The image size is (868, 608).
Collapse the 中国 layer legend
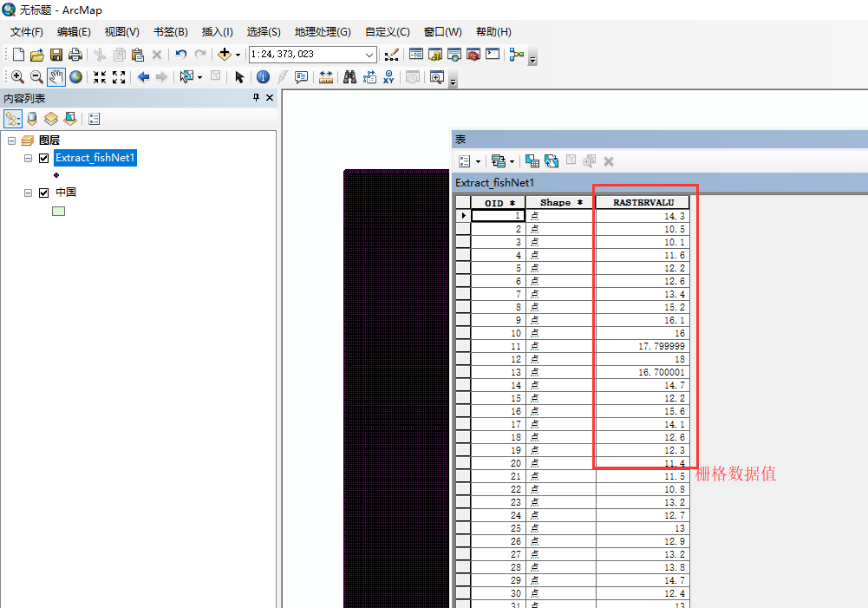pos(29,193)
